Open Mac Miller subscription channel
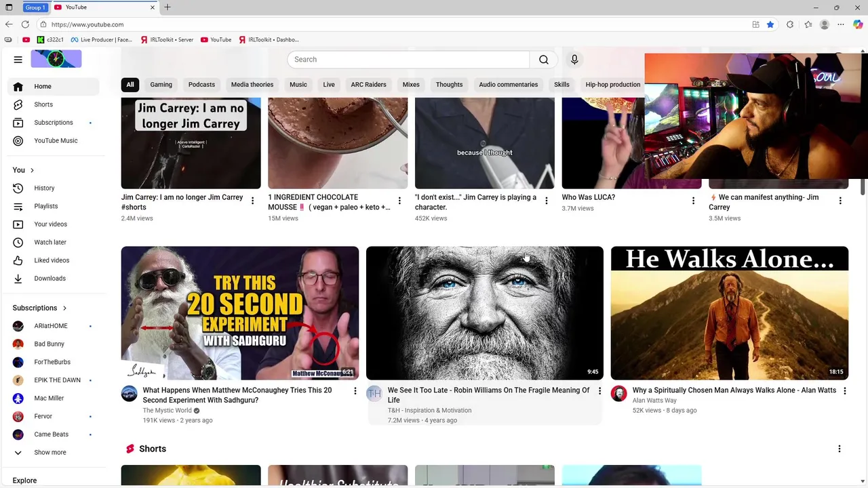 coord(54,398)
